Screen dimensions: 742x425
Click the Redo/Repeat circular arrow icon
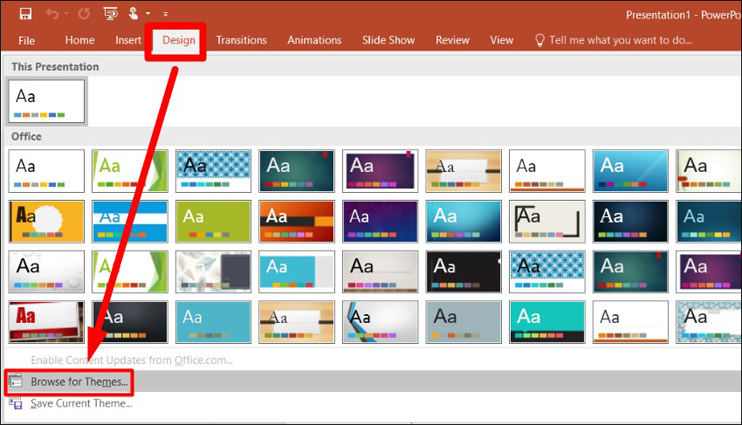tap(84, 14)
